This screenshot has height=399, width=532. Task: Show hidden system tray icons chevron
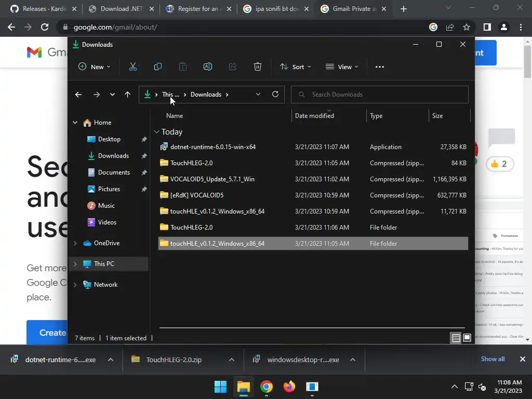(455, 387)
